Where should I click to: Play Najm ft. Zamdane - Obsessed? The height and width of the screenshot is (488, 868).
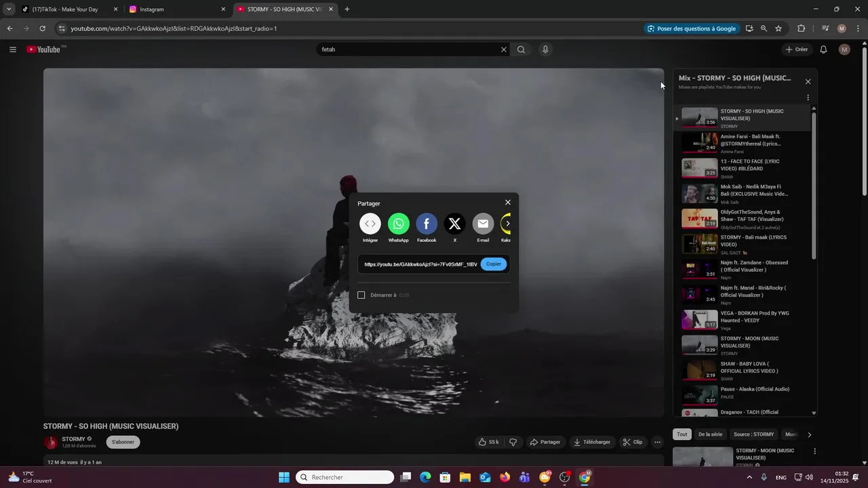743,269
